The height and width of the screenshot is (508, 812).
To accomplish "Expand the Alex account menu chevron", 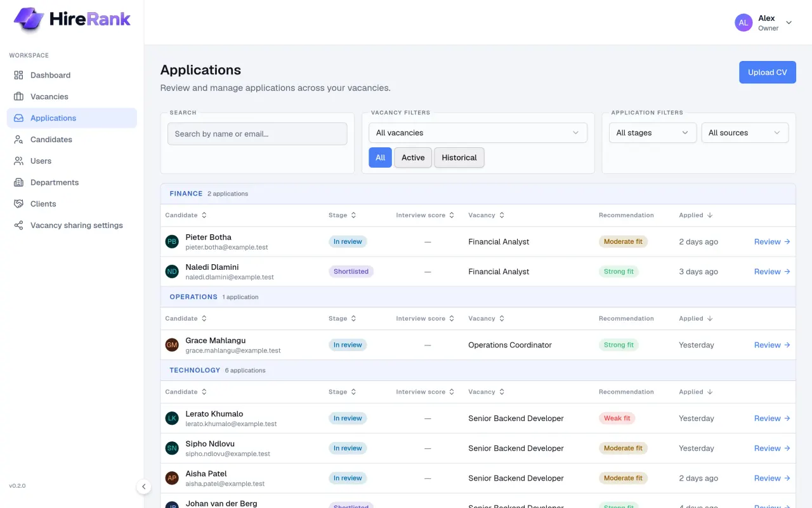I will (789, 23).
